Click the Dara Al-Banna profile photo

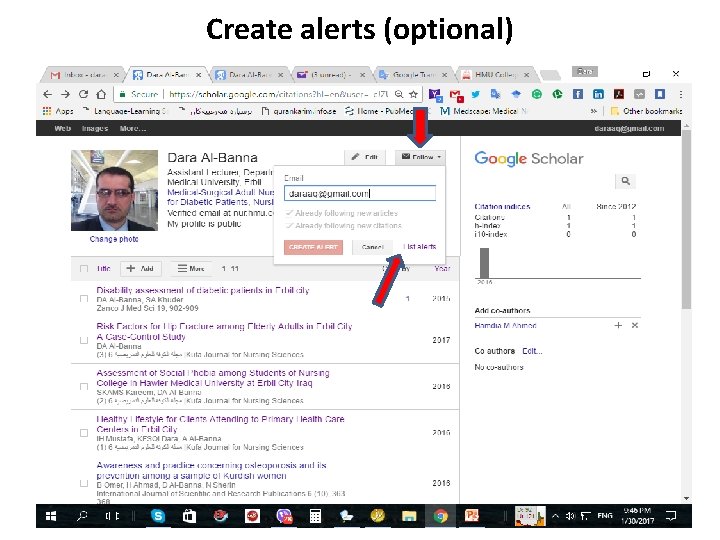[114, 190]
